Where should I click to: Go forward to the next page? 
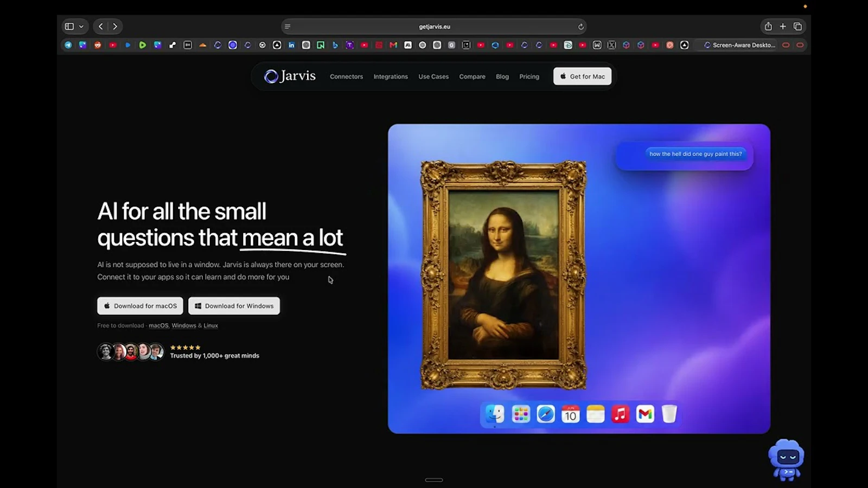click(115, 26)
